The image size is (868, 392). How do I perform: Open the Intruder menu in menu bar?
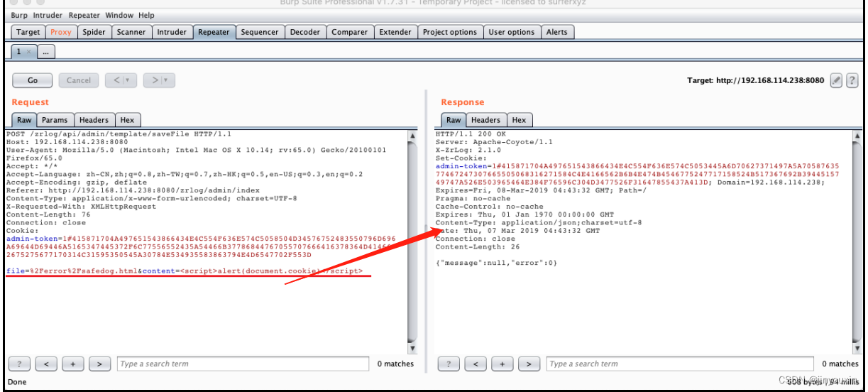point(48,15)
